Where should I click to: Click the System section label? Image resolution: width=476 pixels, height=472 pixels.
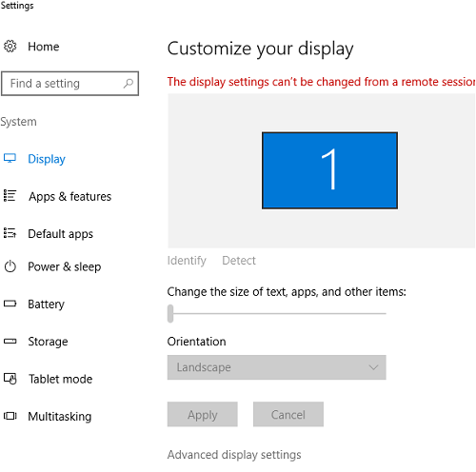[x=18, y=122]
